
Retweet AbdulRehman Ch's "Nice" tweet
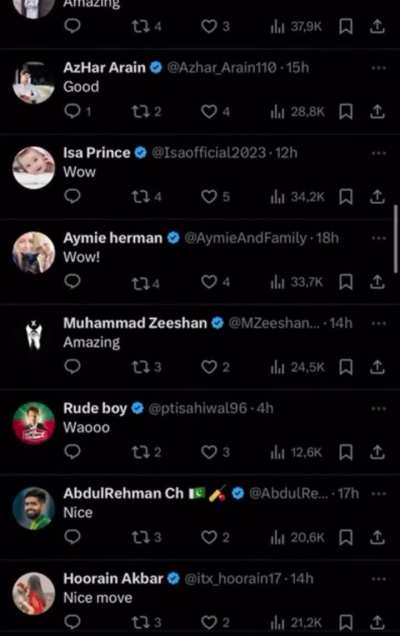[x=146, y=537]
